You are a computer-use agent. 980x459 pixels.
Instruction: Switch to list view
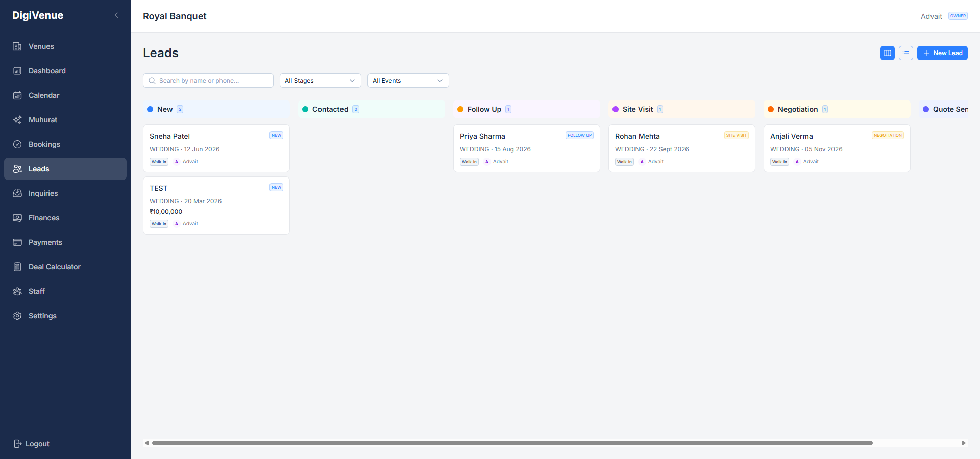coord(906,53)
